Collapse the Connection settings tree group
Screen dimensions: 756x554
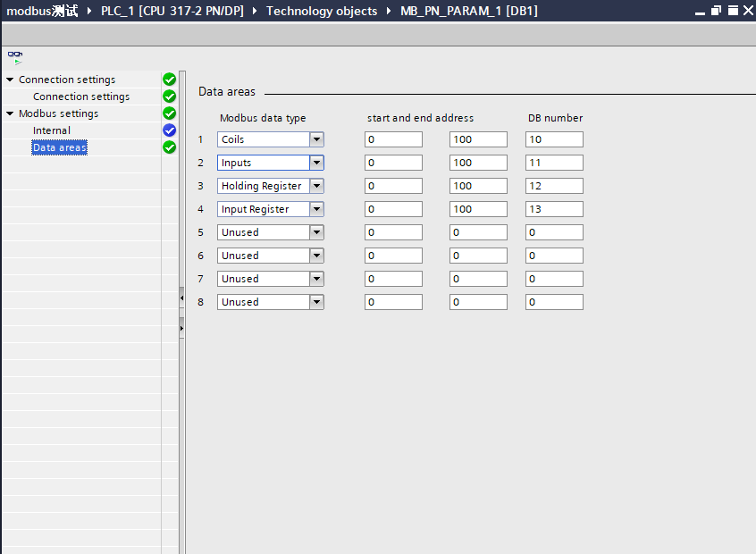[x=10, y=80]
